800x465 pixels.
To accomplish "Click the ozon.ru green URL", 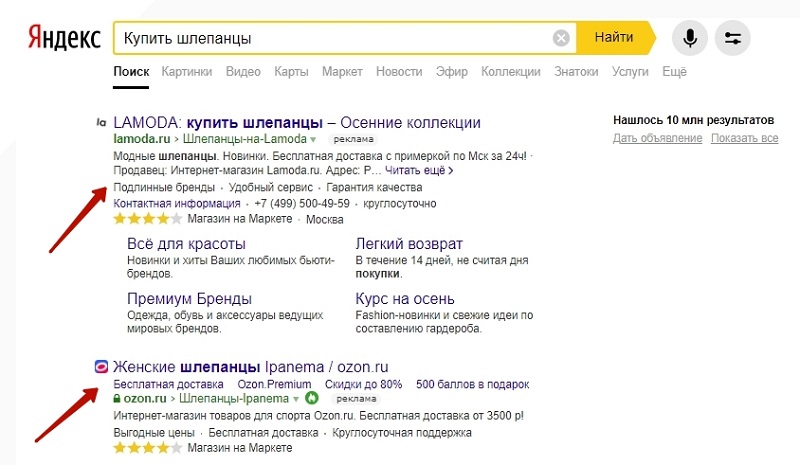I will (x=145, y=399).
